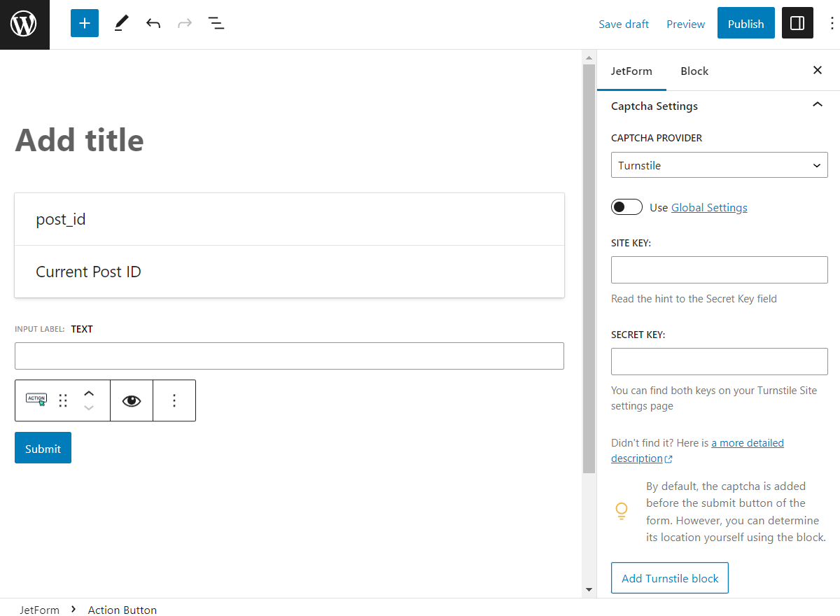Select the JetForm tab in sidebar
Screen dimensions: 840x616
[x=631, y=71]
